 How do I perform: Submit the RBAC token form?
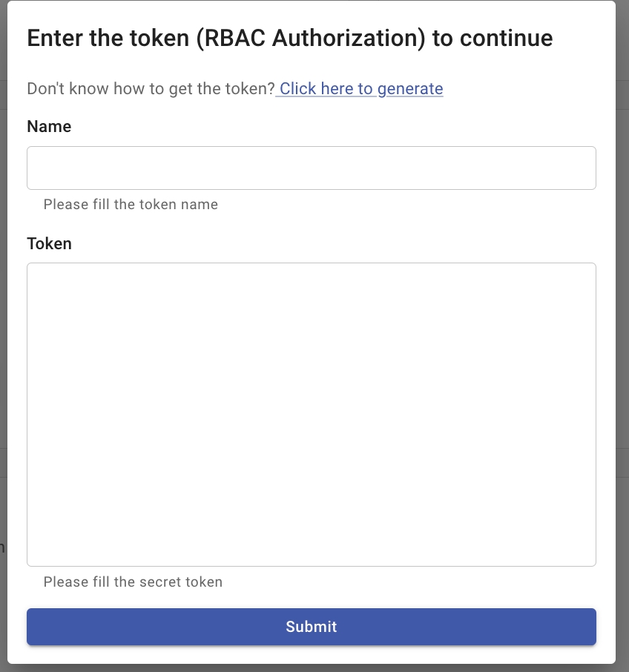(x=312, y=627)
